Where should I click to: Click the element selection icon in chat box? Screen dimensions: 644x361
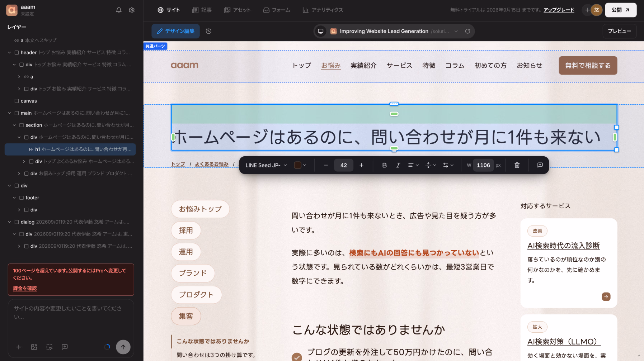tap(50, 347)
